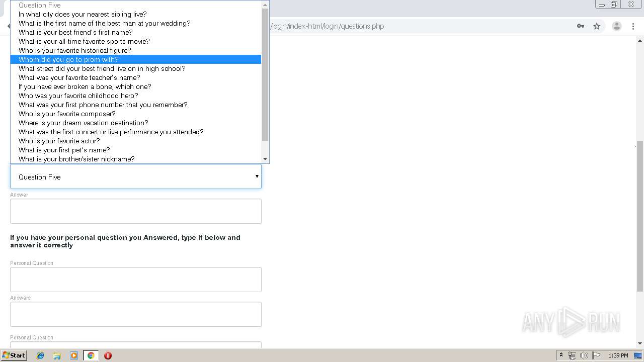
Task: Choose 'Who is your favorite historical figure?'
Action: (x=136, y=50)
